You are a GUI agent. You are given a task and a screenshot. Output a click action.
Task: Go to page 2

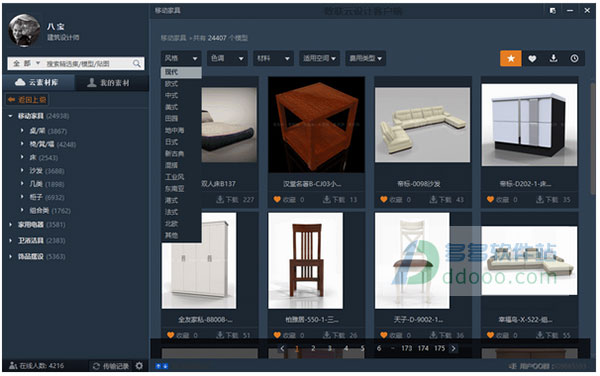313,348
